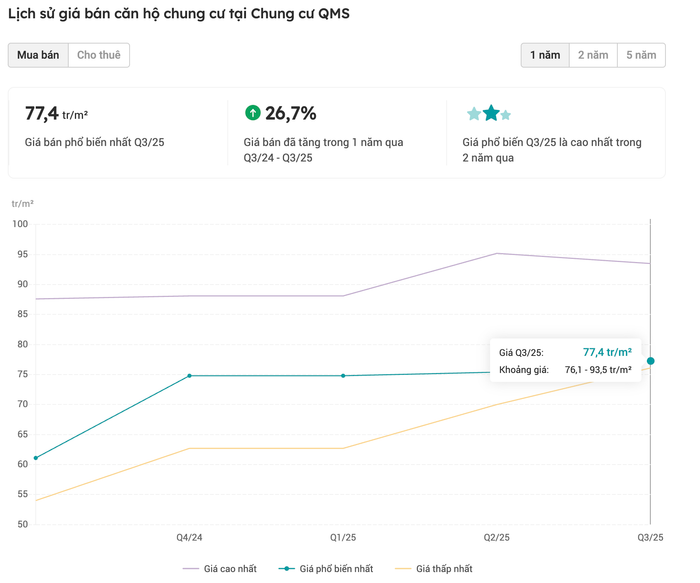Viewport: 700px width, 583px height.
Task: Click the 26,7% price increase value
Action: coord(291,114)
